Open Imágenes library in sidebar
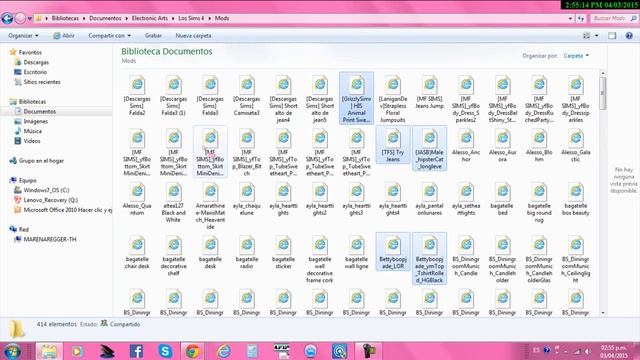640x360 pixels. pos(36,121)
